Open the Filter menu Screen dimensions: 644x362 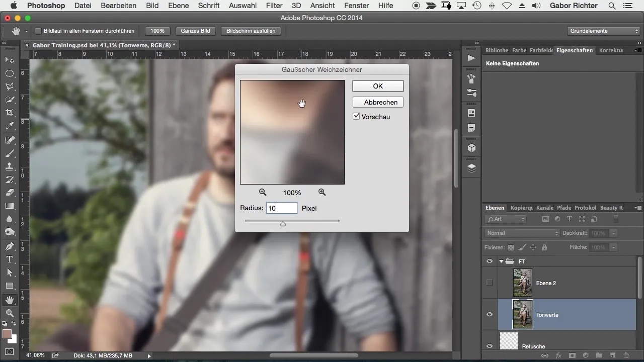tap(274, 6)
